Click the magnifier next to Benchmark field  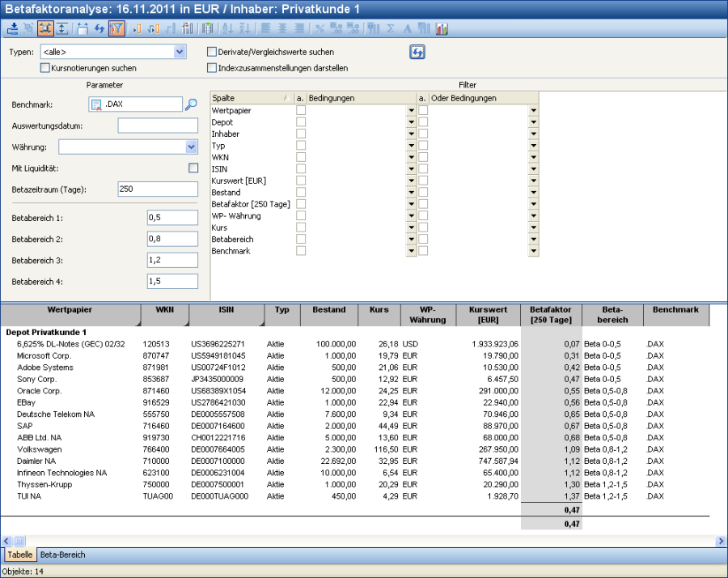click(191, 104)
